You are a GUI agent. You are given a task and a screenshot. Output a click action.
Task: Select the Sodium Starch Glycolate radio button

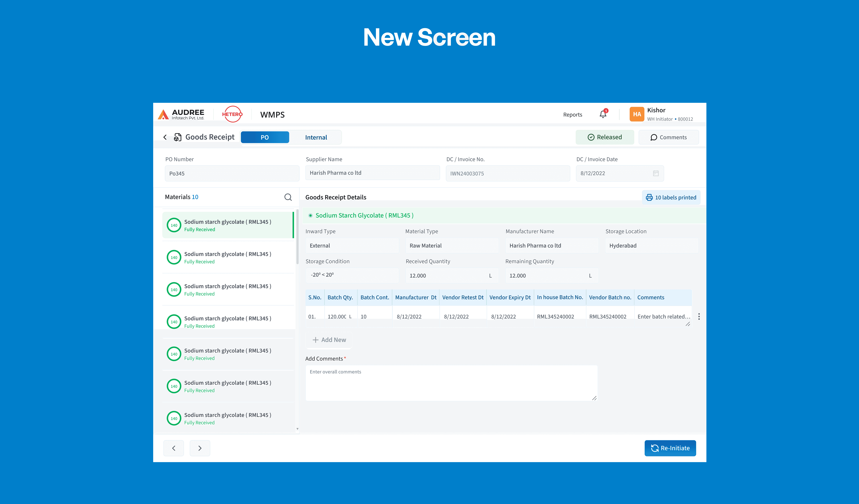[310, 215]
